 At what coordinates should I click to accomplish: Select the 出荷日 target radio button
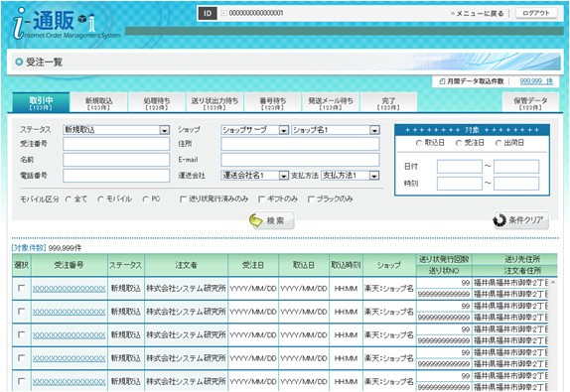point(499,143)
